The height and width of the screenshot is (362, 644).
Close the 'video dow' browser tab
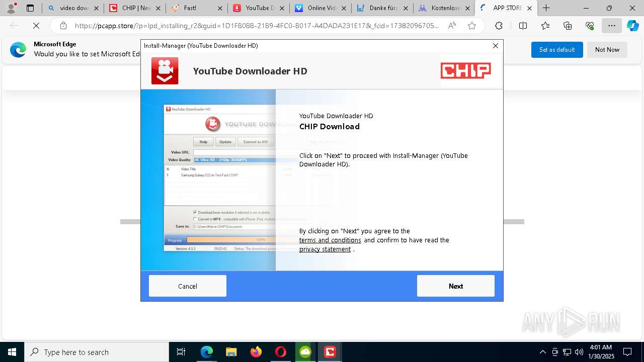point(96,8)
